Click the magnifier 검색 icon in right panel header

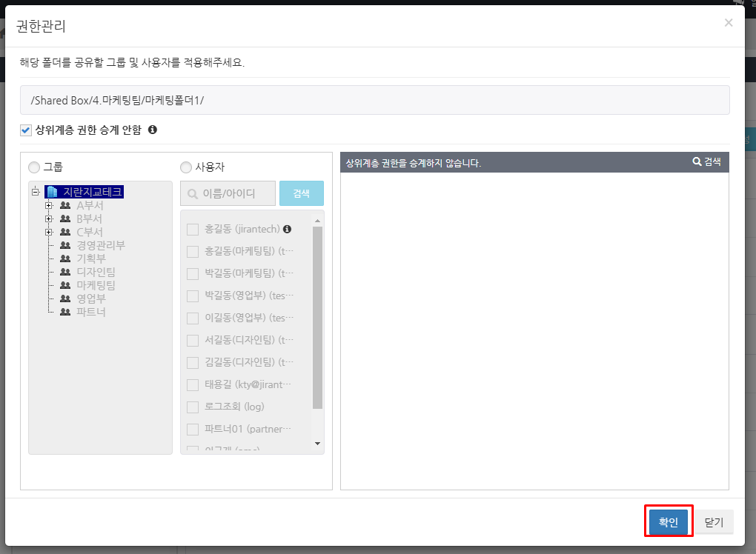click(697, 161)
